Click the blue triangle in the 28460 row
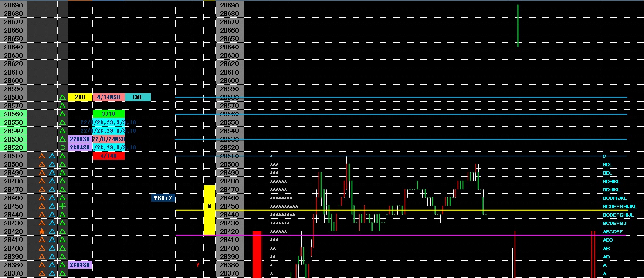644x278 pixels. tap(52, 198)
